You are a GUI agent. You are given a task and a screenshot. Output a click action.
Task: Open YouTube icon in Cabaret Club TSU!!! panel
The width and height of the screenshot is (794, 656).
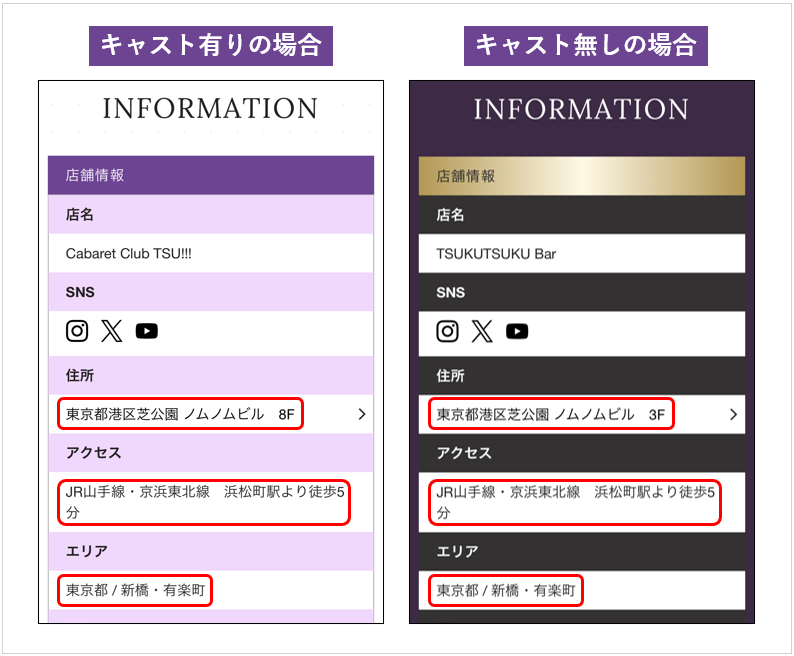(x=147, y=331)
